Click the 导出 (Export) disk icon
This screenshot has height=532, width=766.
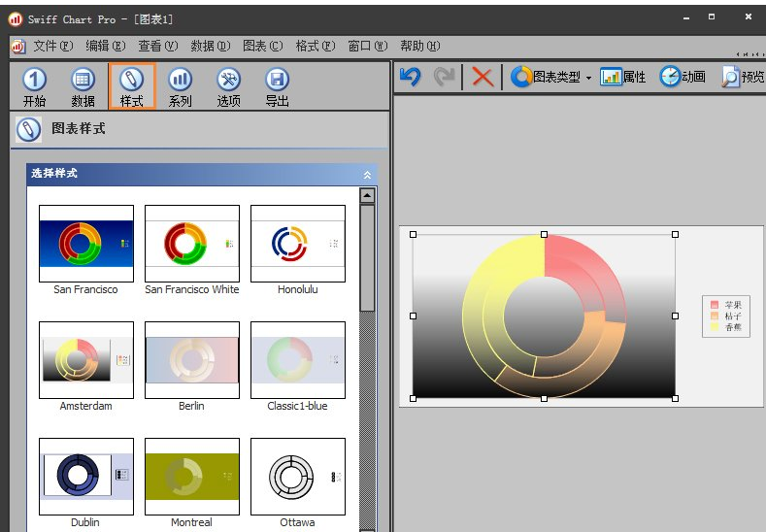(x=277, y=81)
